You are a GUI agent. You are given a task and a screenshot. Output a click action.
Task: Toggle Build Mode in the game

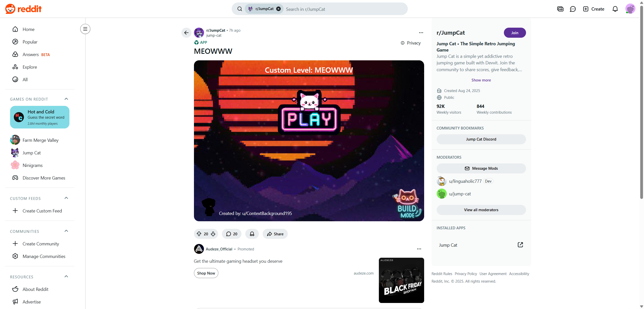[408, 204]
